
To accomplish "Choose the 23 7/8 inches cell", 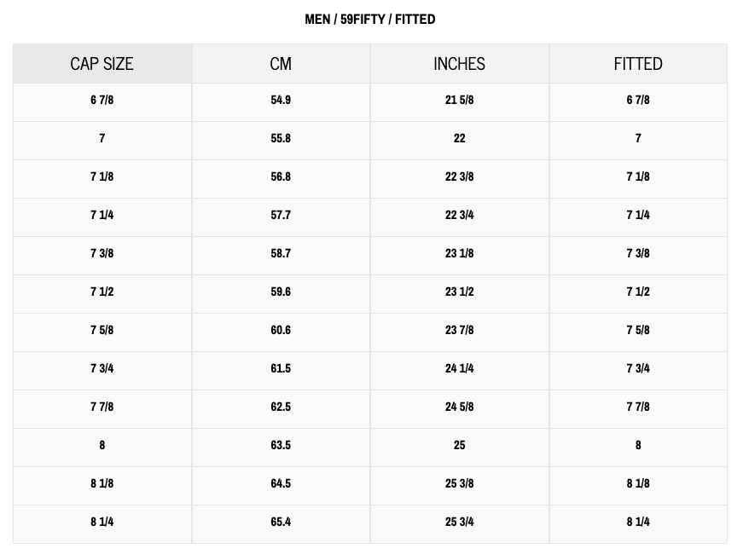I will point(459,330).
